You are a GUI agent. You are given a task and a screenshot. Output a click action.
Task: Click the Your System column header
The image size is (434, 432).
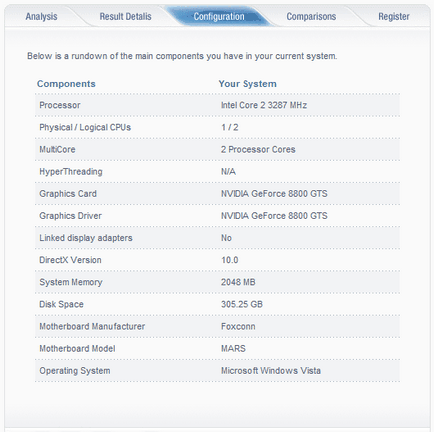pyautogui.click(x=248, y=84)
